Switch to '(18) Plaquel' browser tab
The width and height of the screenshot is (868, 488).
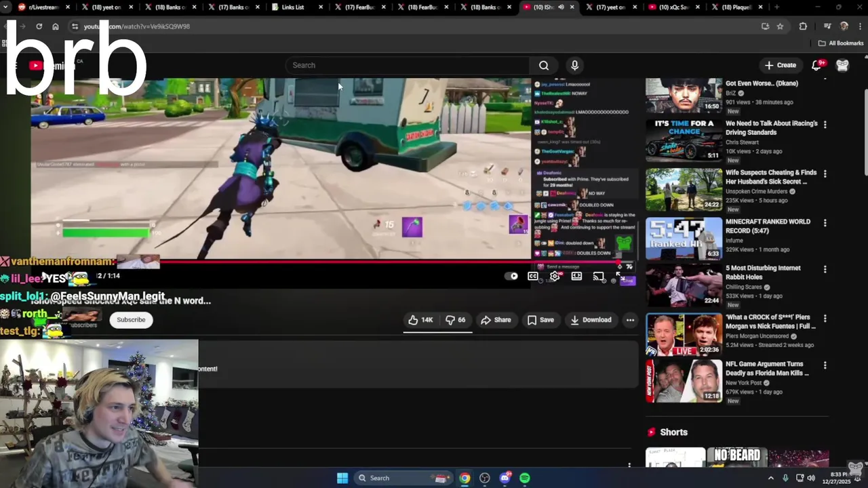pyautogui.click(x=737, y=7)
